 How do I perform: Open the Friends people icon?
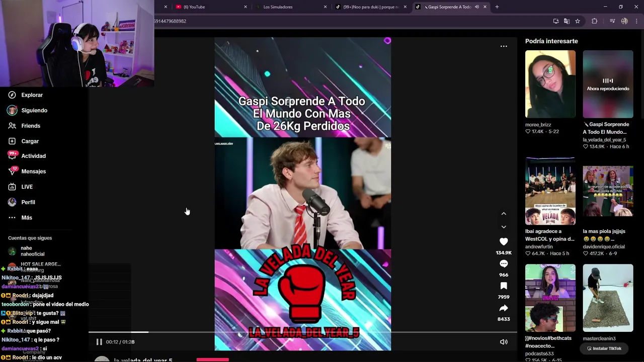click(12, 126)
